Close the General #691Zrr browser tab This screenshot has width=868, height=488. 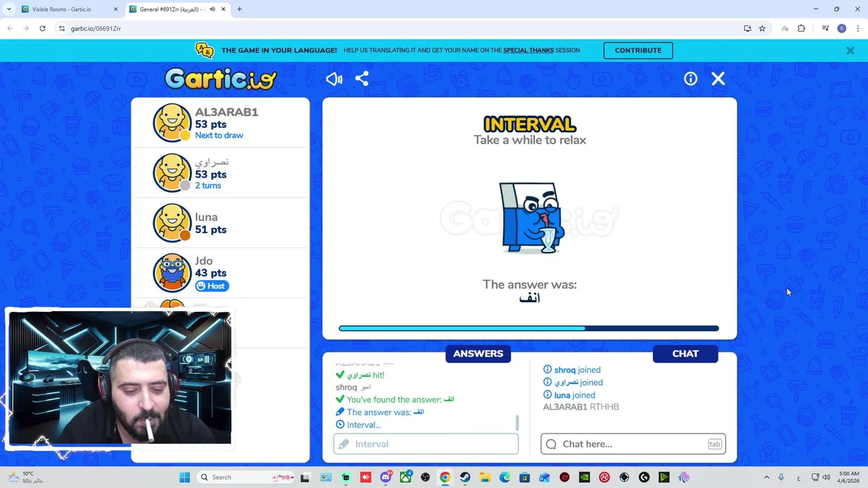[223, 9]
